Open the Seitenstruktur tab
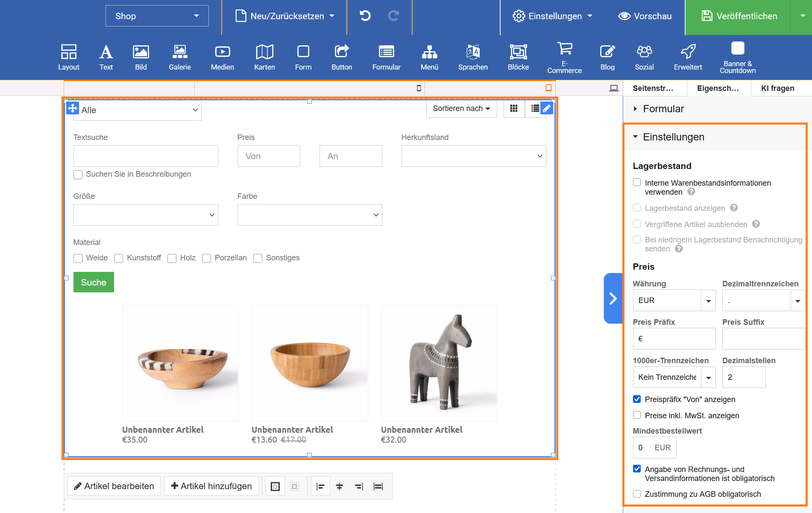The height and width of the screenshot is (513, 812). pos(653,88)
